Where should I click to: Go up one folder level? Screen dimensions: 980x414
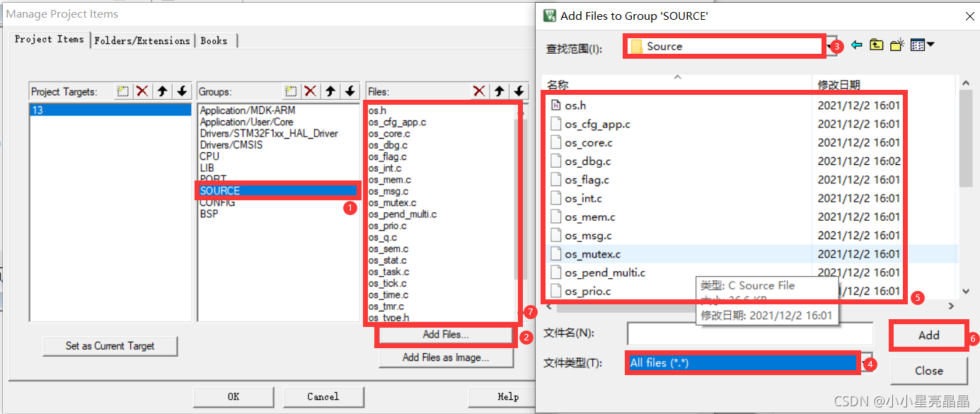click(877, 45)
